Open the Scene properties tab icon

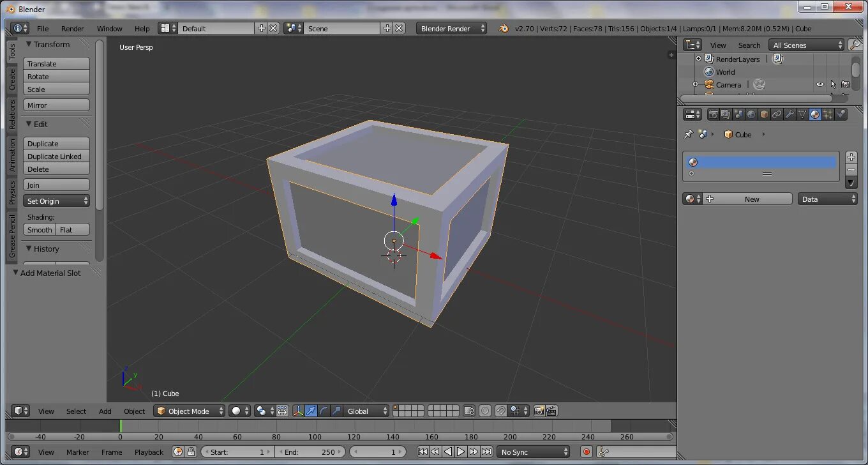point(738,114)
